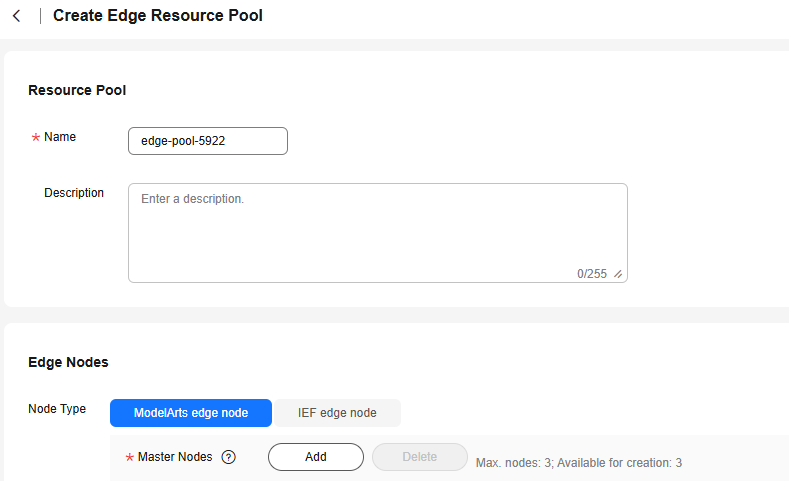The image size is (789, 481).
Task: Open the Master Nodes help tooltip icon
Action: pyautogui.click(x=228, y=457)
